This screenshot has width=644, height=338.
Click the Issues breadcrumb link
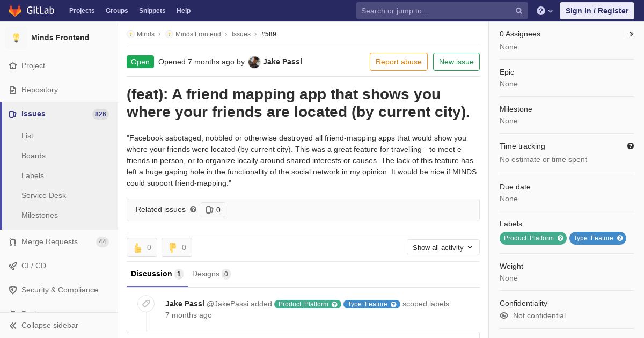241,34
